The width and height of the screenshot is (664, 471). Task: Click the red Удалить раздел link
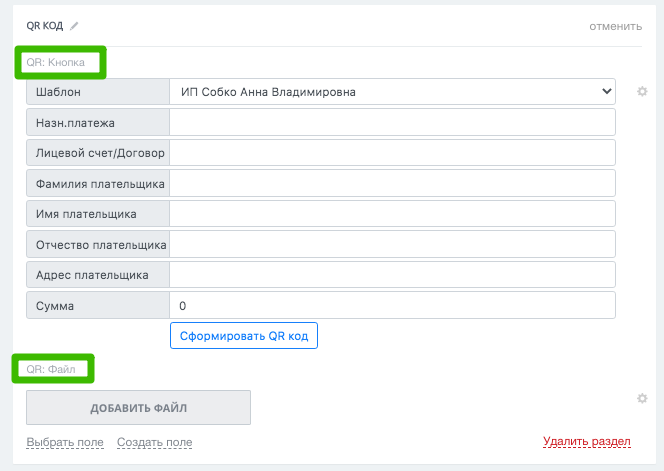(x=587, y=441)
